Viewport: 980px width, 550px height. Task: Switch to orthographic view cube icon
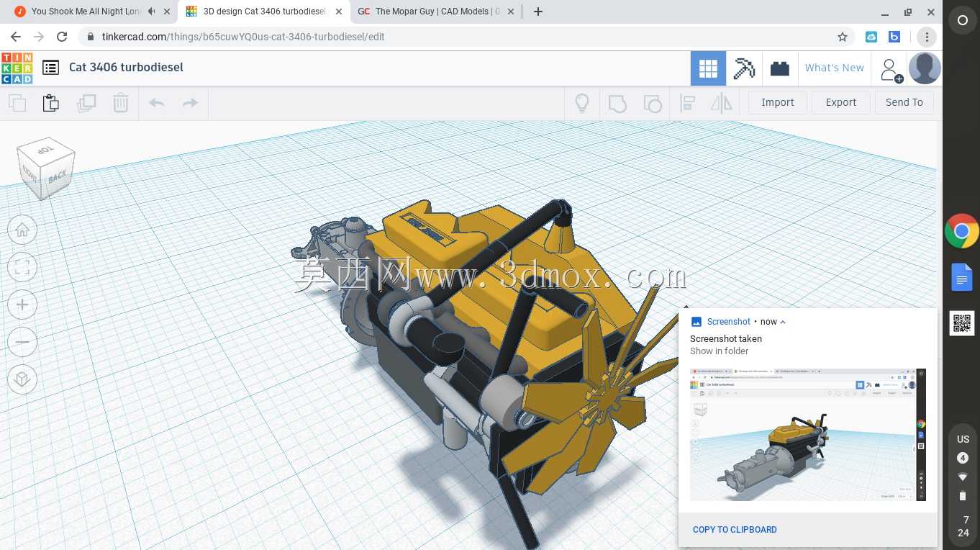pyautogui.click(x=22, y=379)
